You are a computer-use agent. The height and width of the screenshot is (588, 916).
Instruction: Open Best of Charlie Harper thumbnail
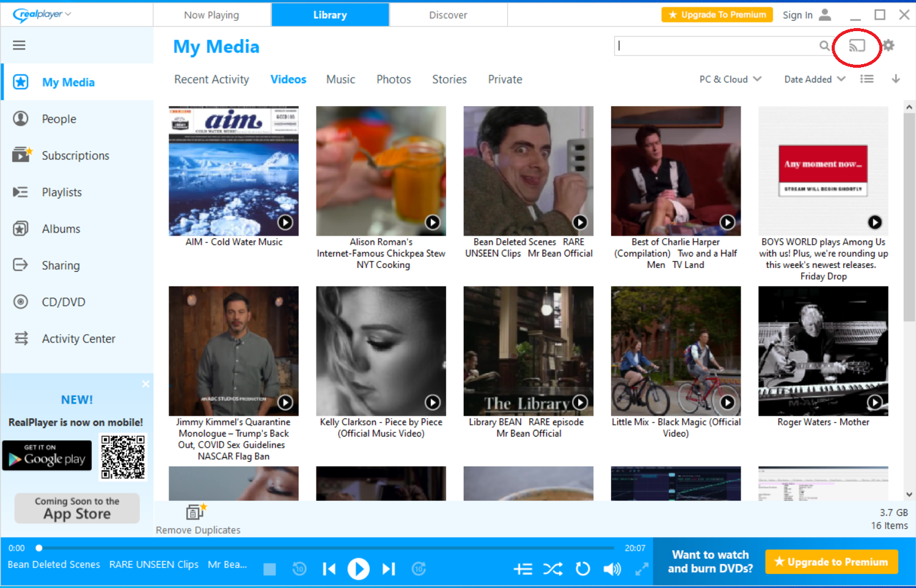click(676, 171)
